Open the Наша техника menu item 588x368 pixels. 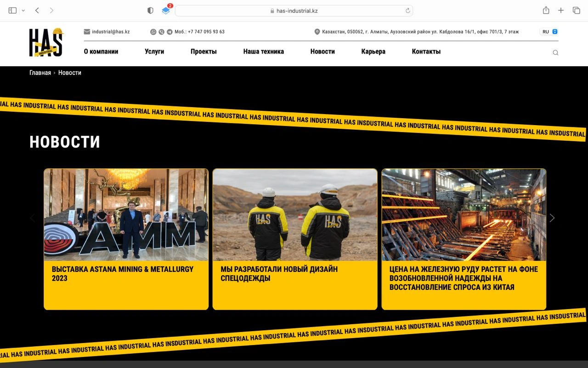pyautogui.click(x=264, y=52)
